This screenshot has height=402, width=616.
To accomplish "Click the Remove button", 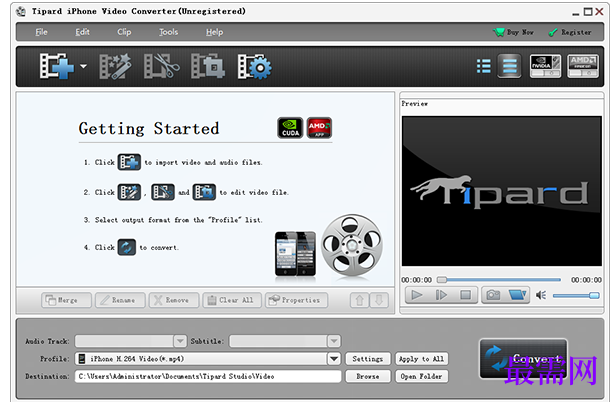I will click(x=174, y=300).
